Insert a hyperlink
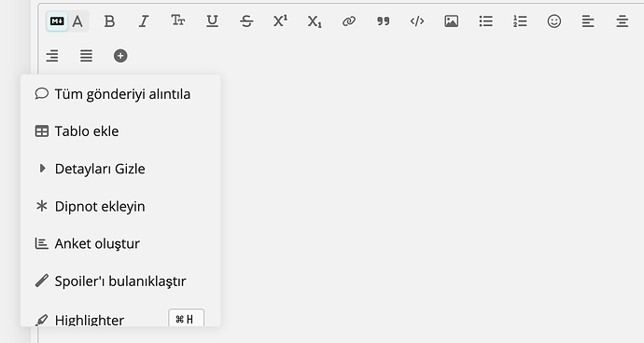 coord(349,21)
